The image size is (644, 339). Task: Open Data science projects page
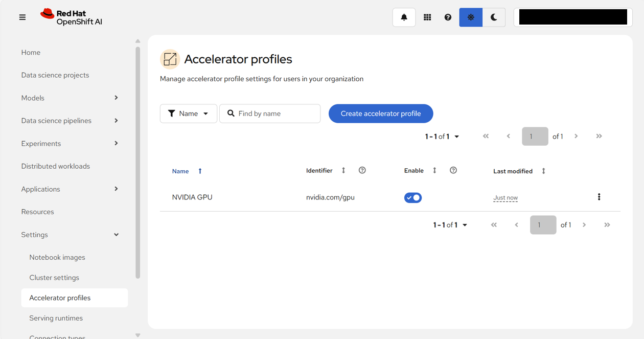55,75
